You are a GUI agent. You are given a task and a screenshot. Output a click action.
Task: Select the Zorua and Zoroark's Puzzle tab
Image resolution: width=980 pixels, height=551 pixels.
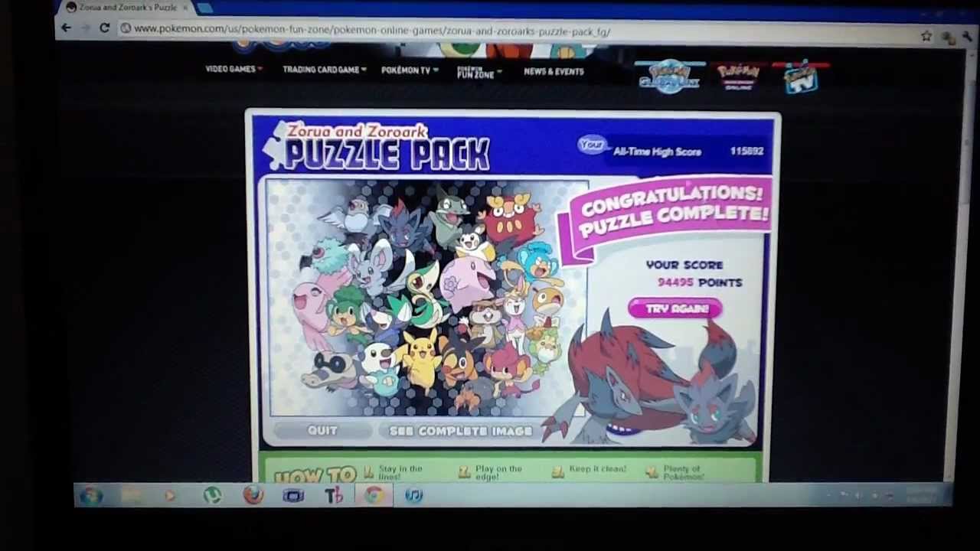tap(126, 8)
